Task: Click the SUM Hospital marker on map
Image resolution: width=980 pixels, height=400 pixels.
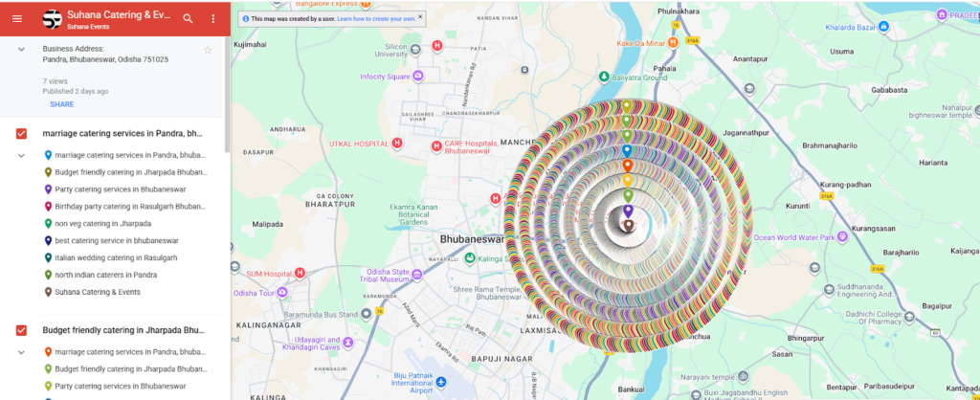Action: [300, 274]
